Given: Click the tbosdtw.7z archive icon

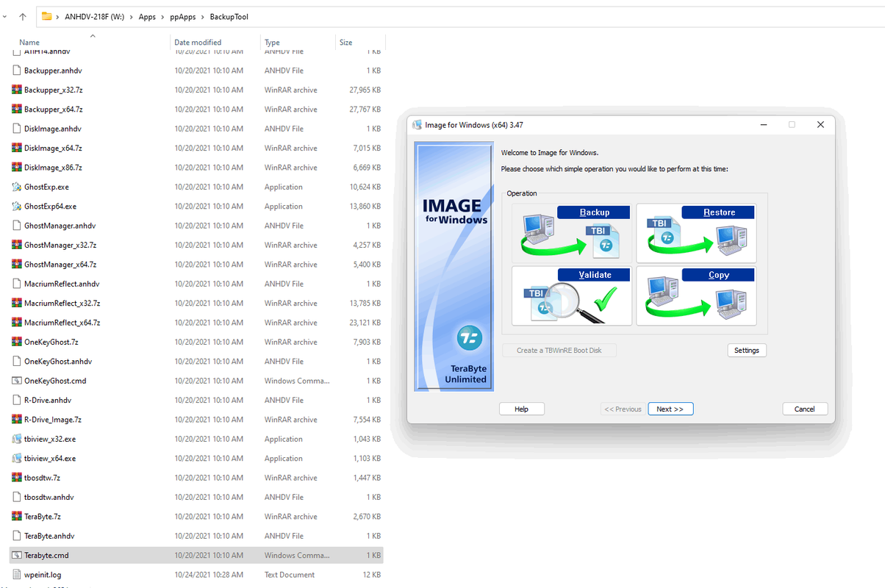Looking at the screenshot, I should [x=17, y=478].
